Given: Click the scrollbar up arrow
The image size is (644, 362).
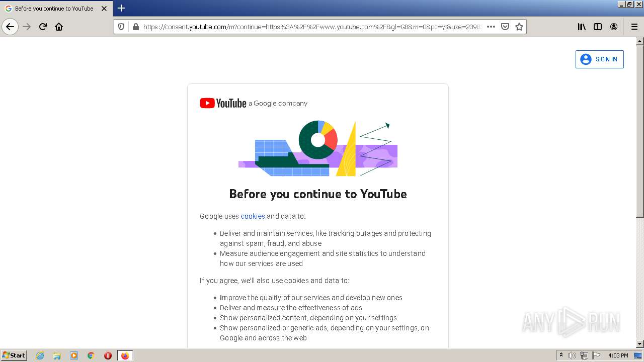Looking at the screenshot, I should point(639,41).
